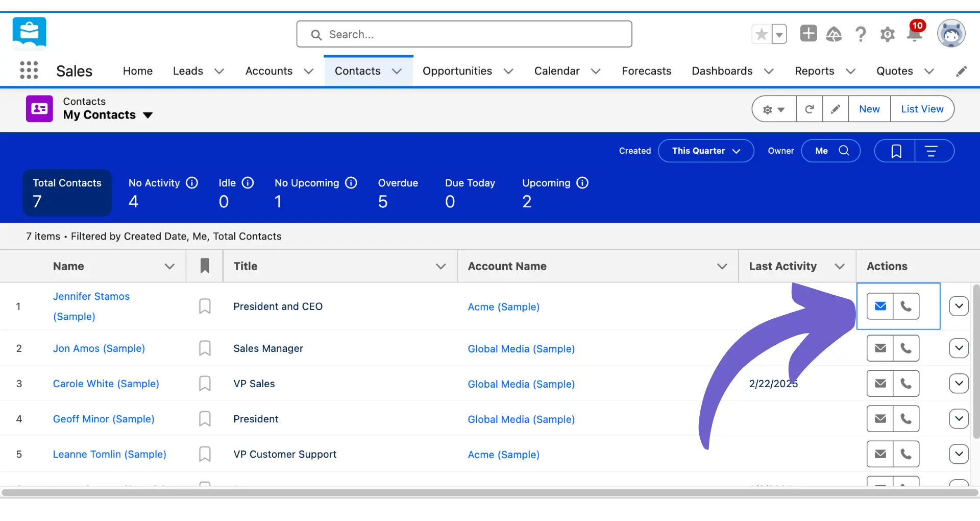Toggle bookmark for Geoff Minor row
This screenshot has width=980, height=521.
point(205,418)
